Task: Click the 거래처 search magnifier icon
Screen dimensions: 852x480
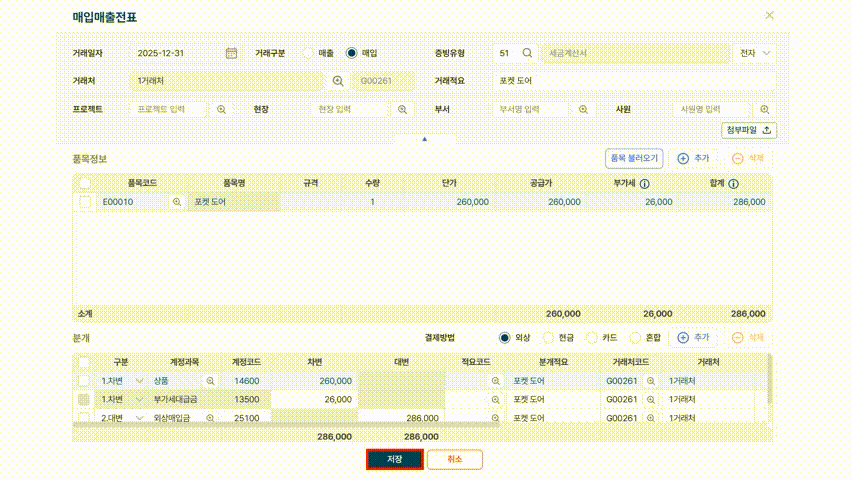Action: click(x=338, y=81)
